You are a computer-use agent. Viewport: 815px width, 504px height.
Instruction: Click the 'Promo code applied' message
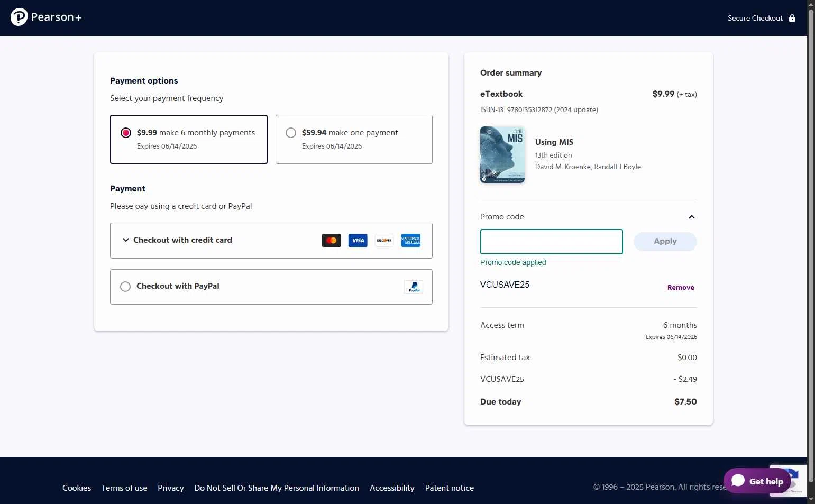click(513, 262)
